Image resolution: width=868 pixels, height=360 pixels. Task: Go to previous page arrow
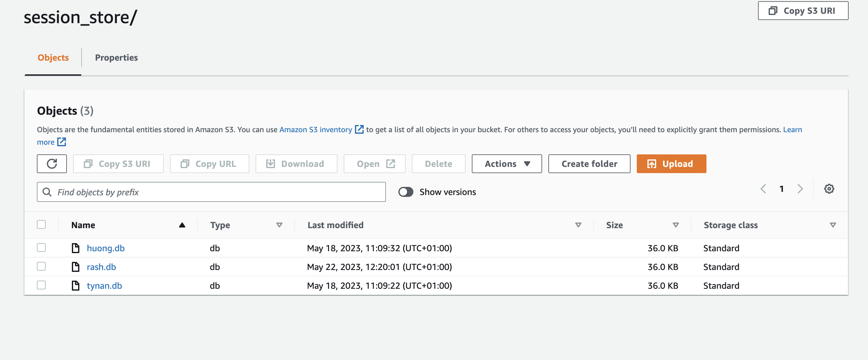click(763, 189)
